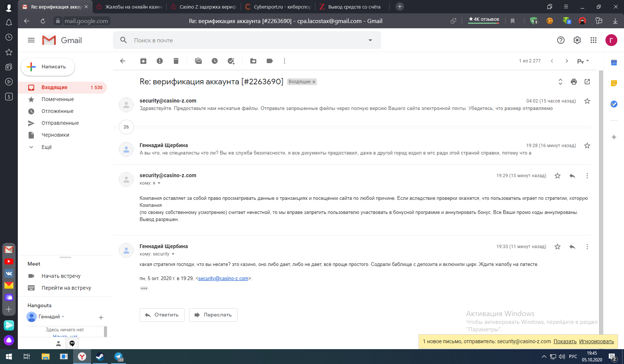Click Показать in new mail notification
624x364 pixels.
pyautogui.click(x=565, y=342)
